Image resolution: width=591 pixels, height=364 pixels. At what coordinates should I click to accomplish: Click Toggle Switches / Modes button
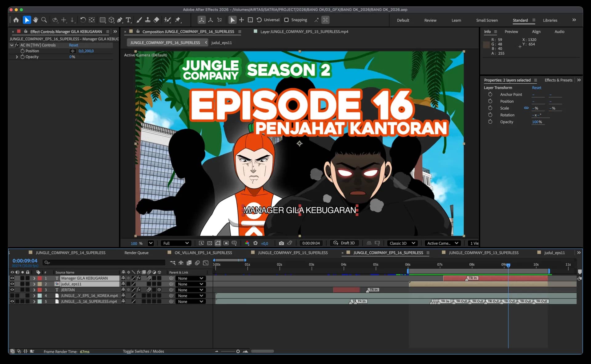(143, 351)
